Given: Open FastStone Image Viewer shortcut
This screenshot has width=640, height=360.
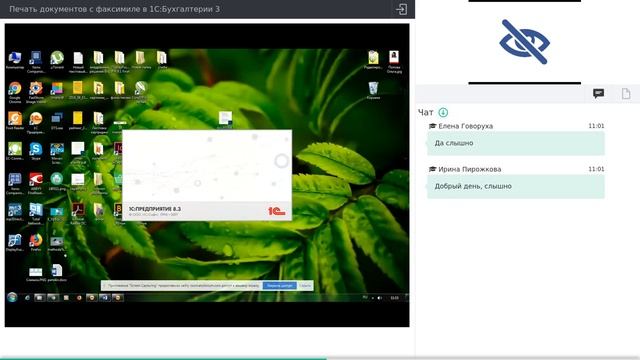Looking at the screenshot, I should 36,91.
